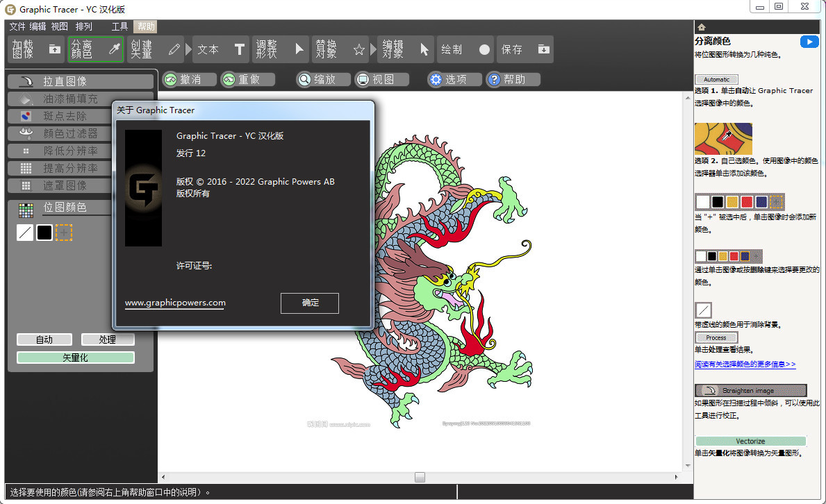Click the Vectorize button in help panel
The image size is (826, 504).
pos(751,441)
